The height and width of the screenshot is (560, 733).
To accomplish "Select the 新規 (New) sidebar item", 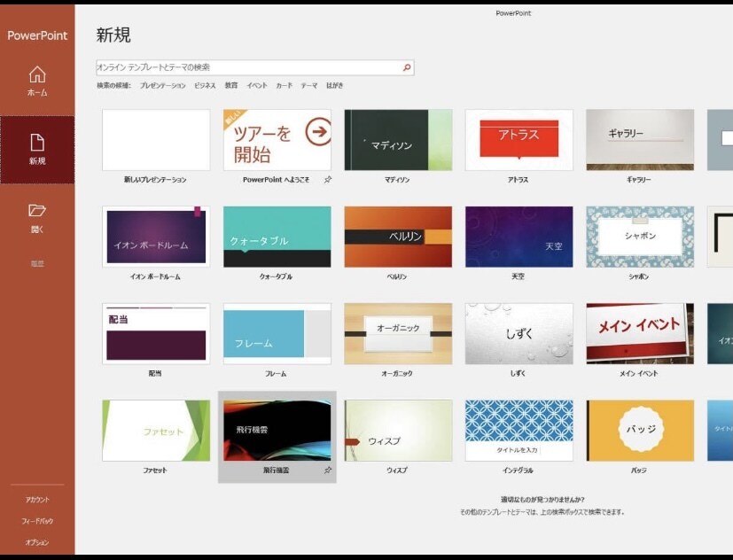I will (x=37, y=149).
